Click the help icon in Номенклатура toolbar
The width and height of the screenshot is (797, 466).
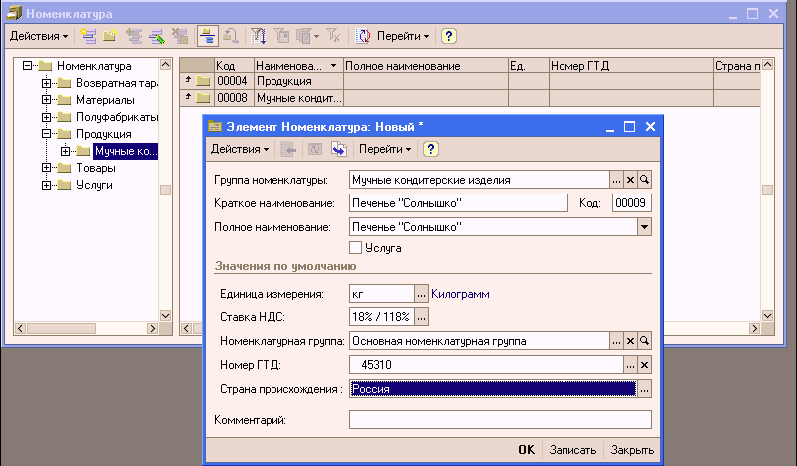click(449, 36)
